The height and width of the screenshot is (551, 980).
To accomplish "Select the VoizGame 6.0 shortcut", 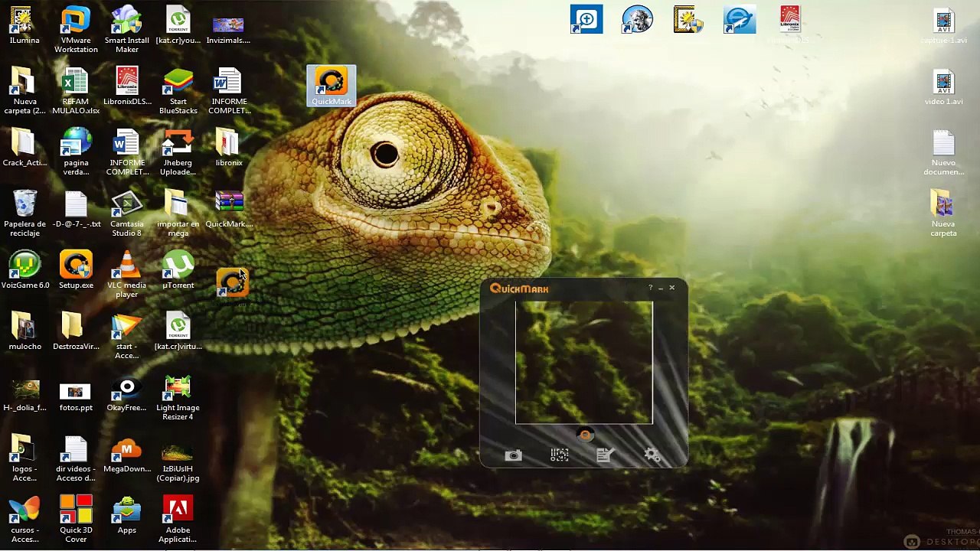I will point(24,269).
